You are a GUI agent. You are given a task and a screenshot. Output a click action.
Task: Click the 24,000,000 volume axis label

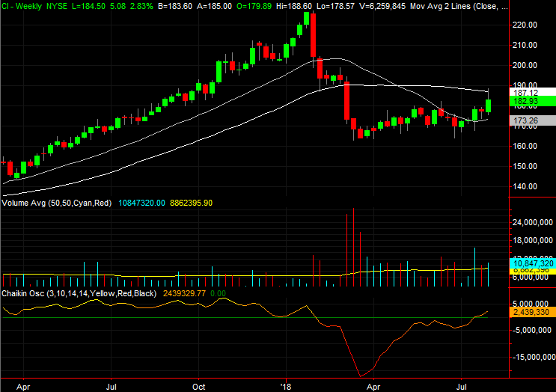tap(533, 223)
